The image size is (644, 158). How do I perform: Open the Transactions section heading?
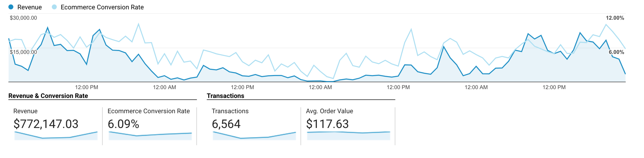(225, 96)
